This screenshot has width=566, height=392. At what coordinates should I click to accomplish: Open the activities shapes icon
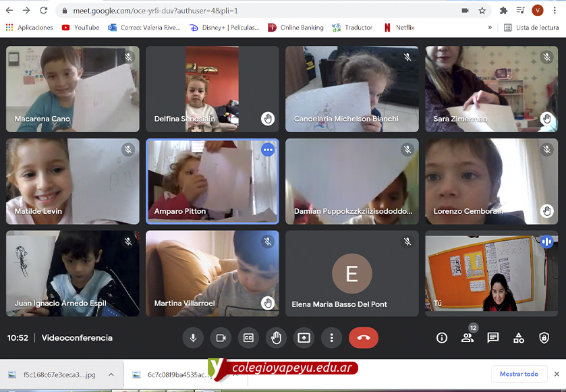(x=519, y=338)
